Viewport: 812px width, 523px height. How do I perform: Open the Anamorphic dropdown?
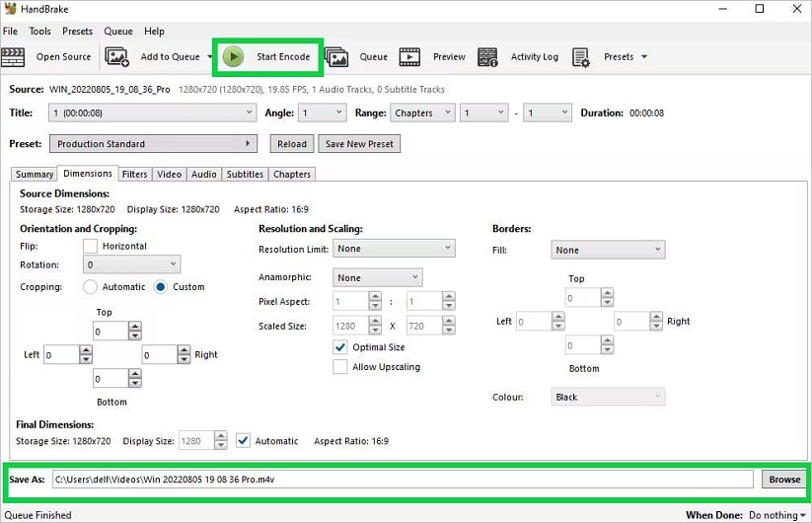tap(377, 278)
